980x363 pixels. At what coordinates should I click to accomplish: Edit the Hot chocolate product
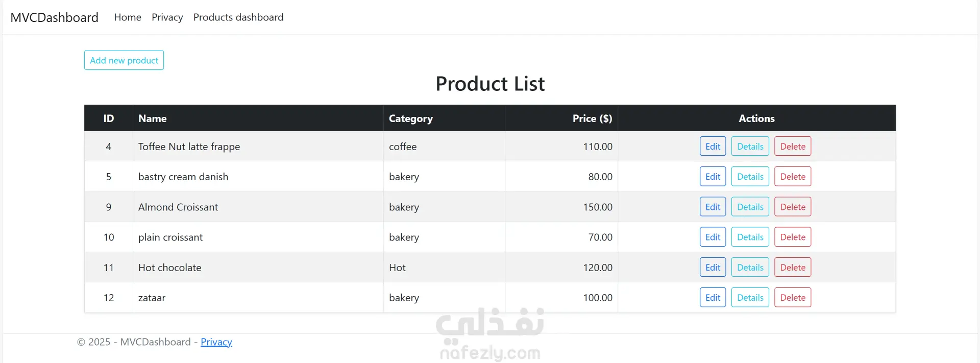[x=713, y=268]
